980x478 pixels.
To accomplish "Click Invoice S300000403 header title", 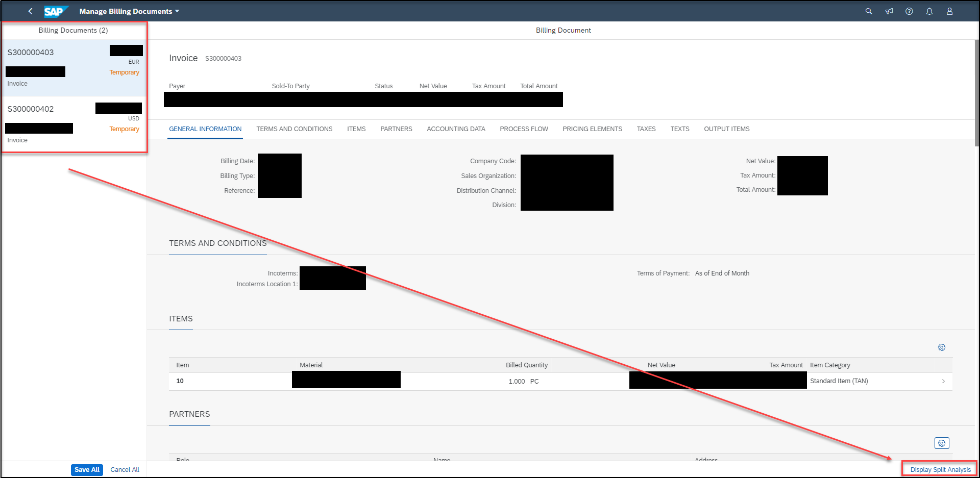I will pyautogui.click(x=205, y=58).
